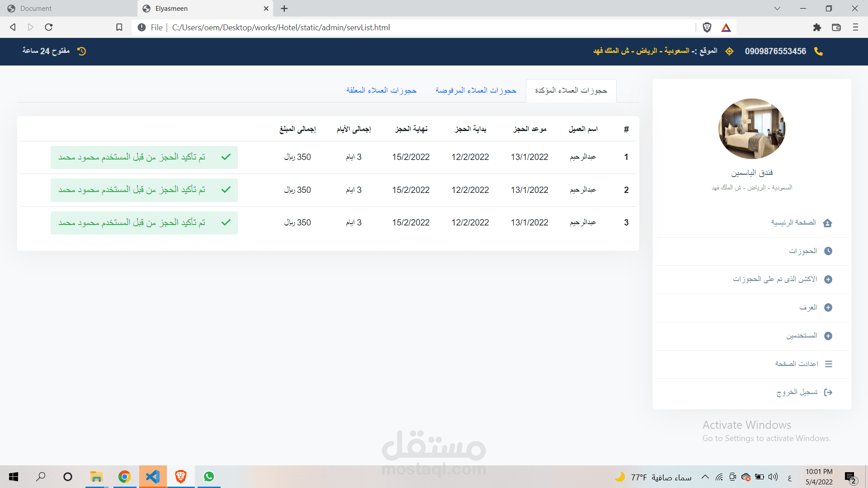Click the home icon beside الصفحة الرئيسية
This screenshot has height=488, width=868.
(x=828, y=223)
